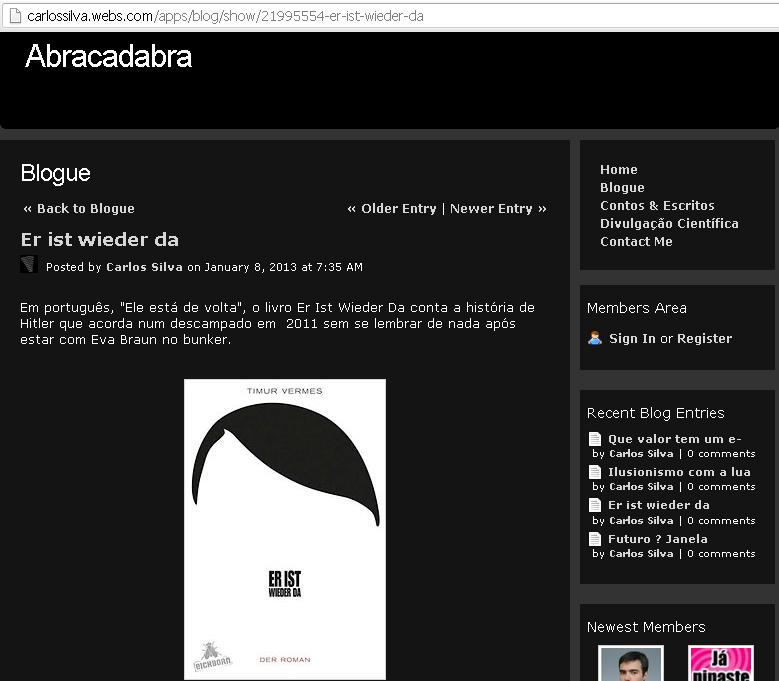Click the page icon in the address bar
The image size is (779, 681).
tap(15, 16)
